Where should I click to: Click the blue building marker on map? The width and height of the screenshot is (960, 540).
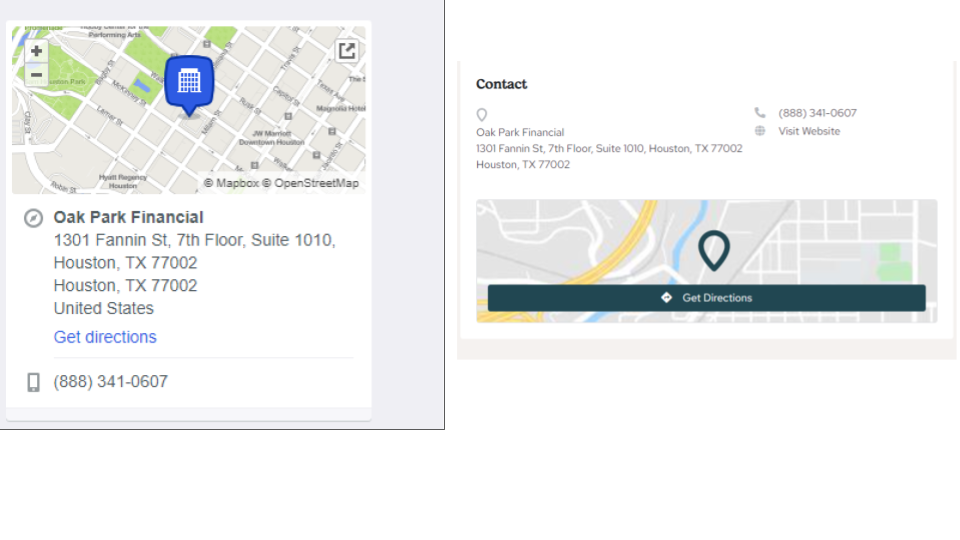tap(189, 85)
